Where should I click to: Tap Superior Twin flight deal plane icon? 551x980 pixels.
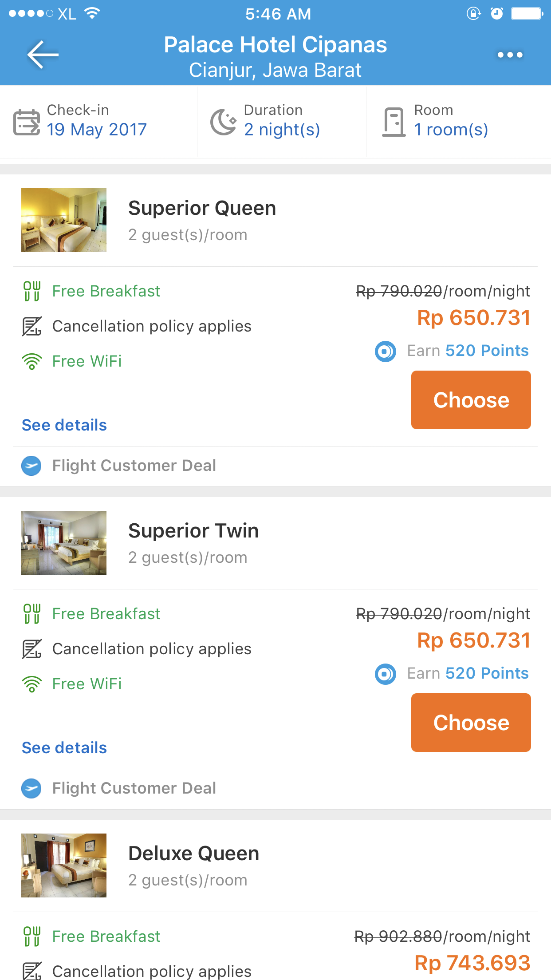(x=31, y=789)
